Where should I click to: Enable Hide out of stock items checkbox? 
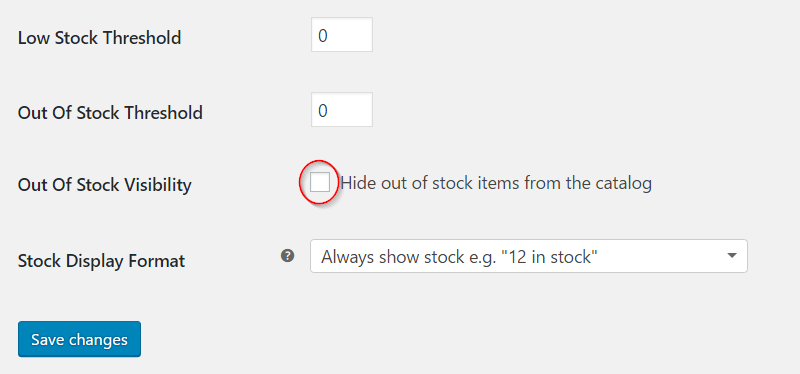point(320,182)
